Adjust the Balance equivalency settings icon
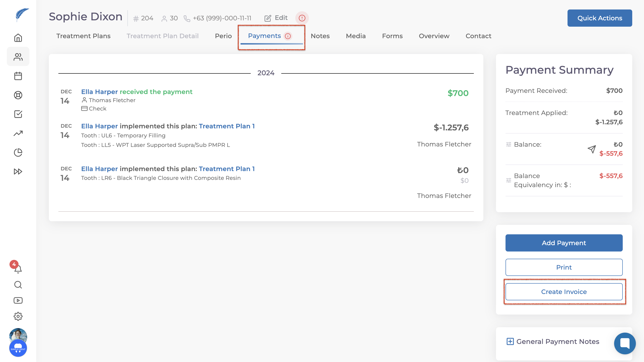644x362 pixels. (x=508, y=180)
